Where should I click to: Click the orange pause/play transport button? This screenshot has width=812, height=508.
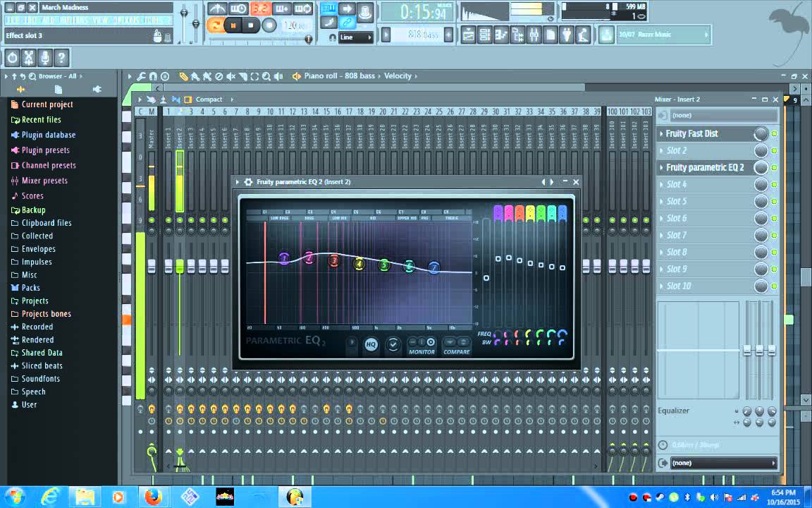(x=233, y=25)
